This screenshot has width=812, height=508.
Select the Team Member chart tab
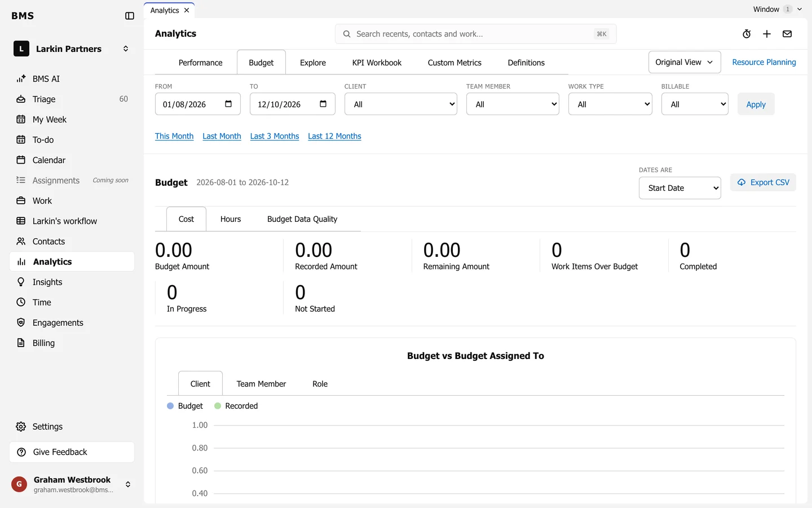click(261, 384)
